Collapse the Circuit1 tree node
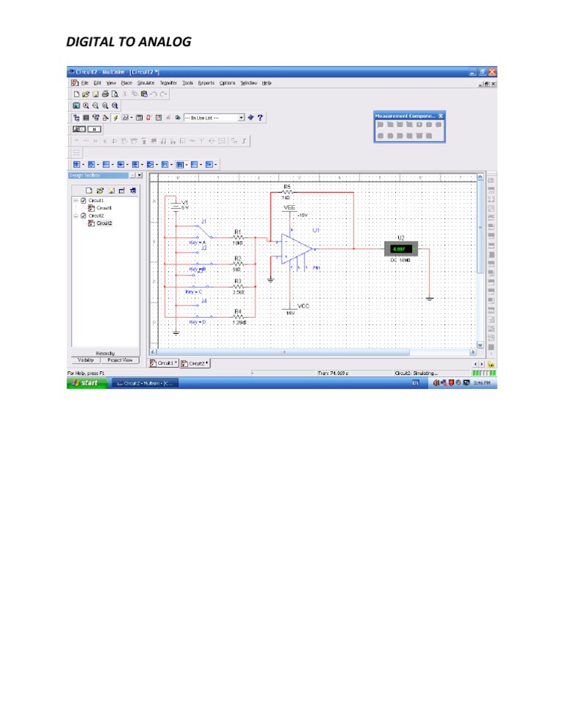 pyautogui.click(x=75, y=201)
